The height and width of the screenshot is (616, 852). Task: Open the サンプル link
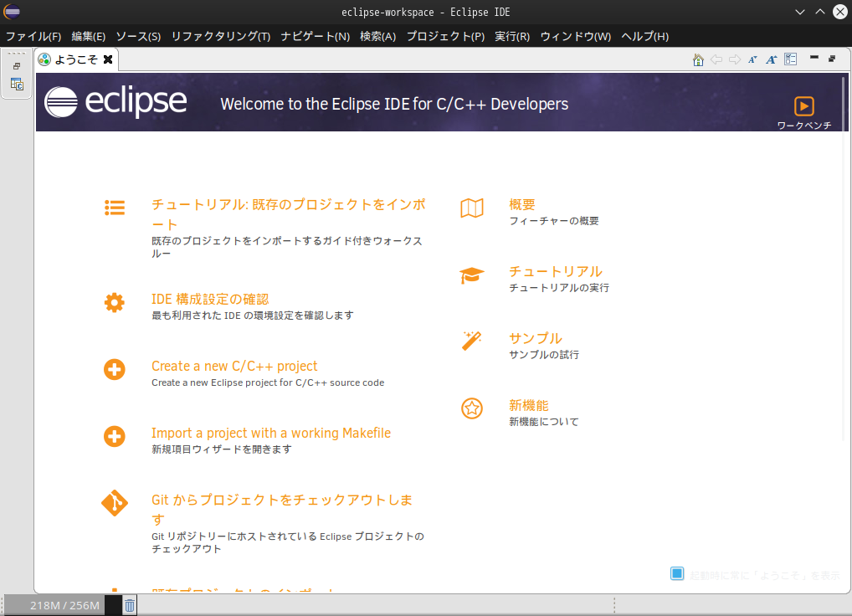535,338
